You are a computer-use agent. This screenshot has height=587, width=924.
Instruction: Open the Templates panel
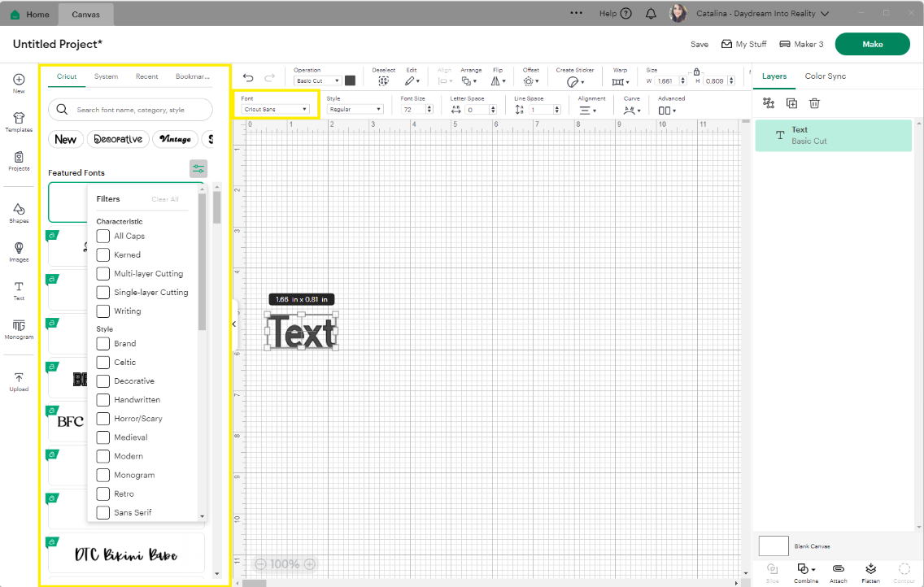[x=19, y=122]
